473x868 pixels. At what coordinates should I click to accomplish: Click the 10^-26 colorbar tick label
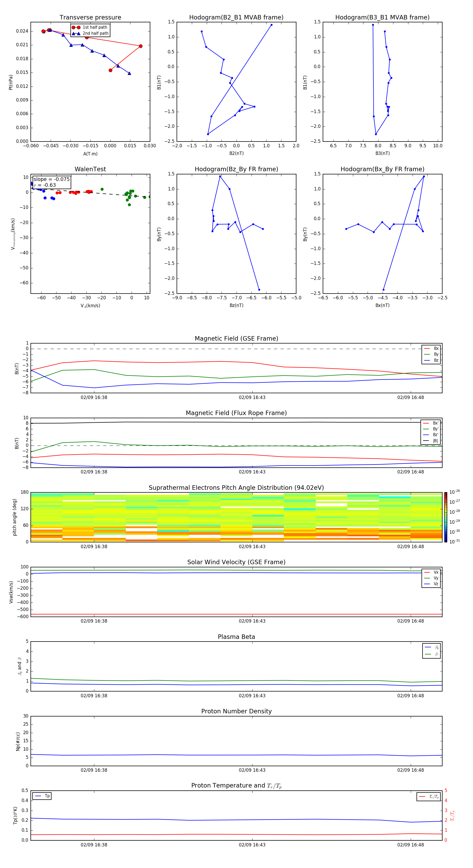(455, 492)
